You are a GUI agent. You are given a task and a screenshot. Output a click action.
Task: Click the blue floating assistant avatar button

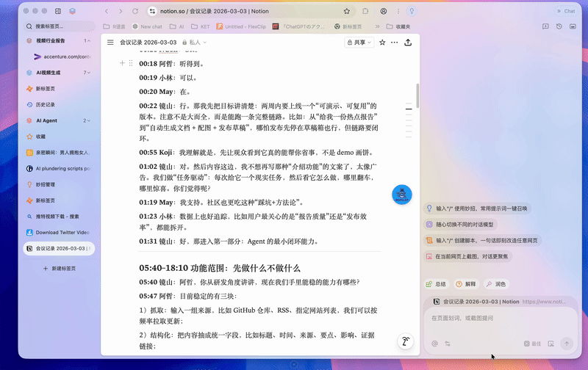pos(401,195)
